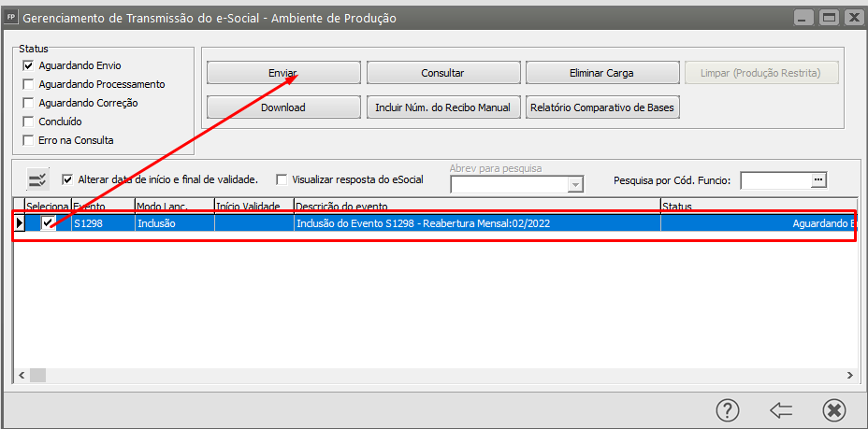Screen dimensions: 868x429
Task: Check Aguardando Processamento status
Action: coord(28,84)
